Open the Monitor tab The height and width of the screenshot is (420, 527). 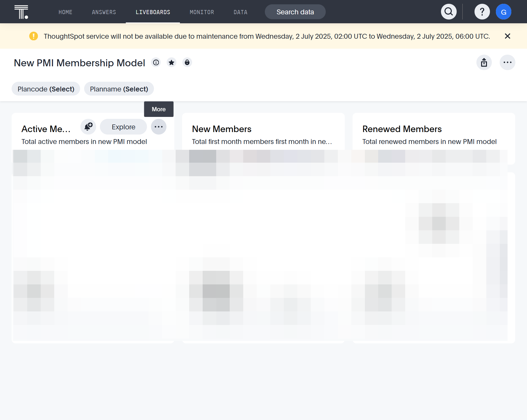[202, 12]
